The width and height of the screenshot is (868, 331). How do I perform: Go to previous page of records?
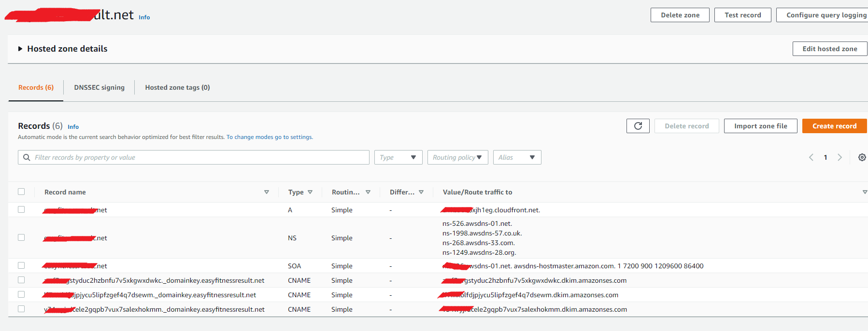811,157
